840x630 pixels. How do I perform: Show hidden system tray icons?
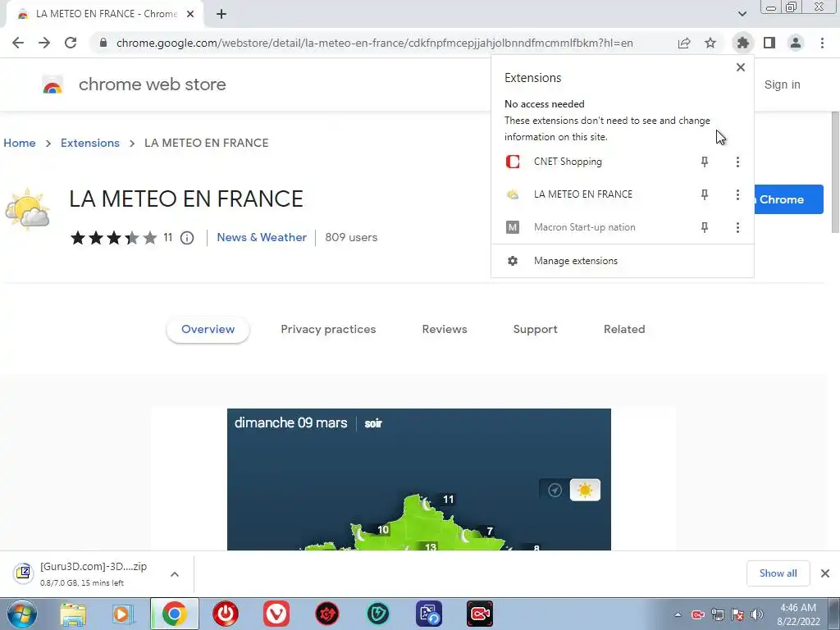(x=678, y=614)
